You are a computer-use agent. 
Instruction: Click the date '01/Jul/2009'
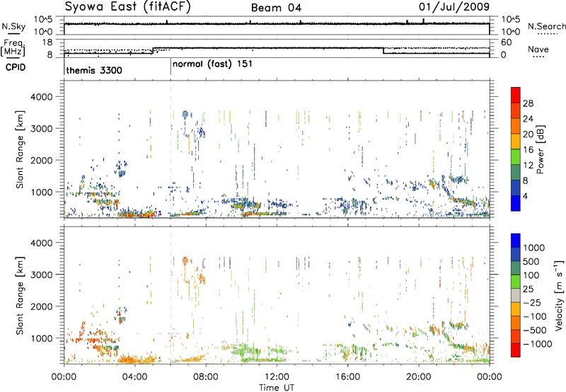click(x=454, y=7)
